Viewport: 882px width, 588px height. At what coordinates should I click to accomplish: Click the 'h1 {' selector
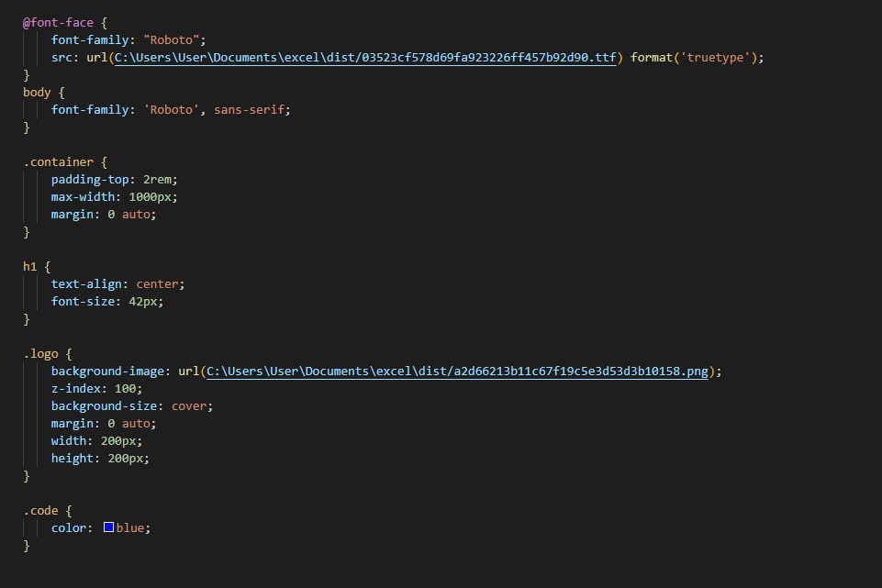tap(37, 266)
